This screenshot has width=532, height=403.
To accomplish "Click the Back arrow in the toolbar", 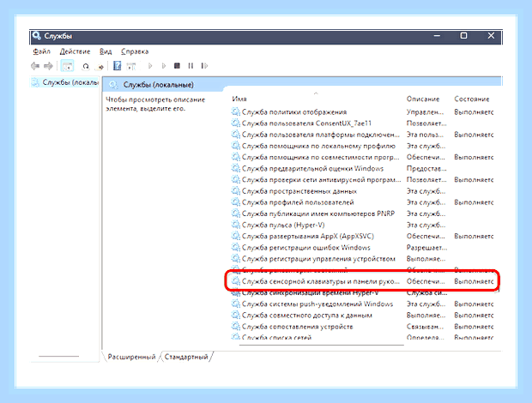I will tap(35, 66).
